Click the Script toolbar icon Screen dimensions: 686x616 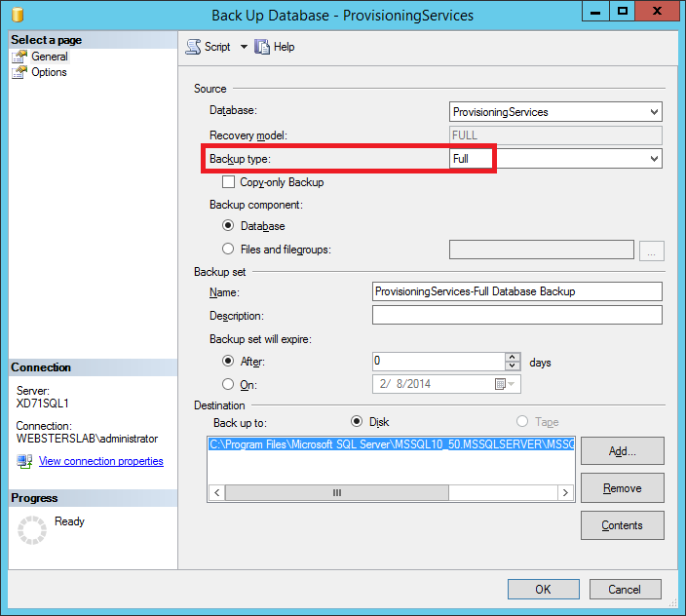coord(193,47)
